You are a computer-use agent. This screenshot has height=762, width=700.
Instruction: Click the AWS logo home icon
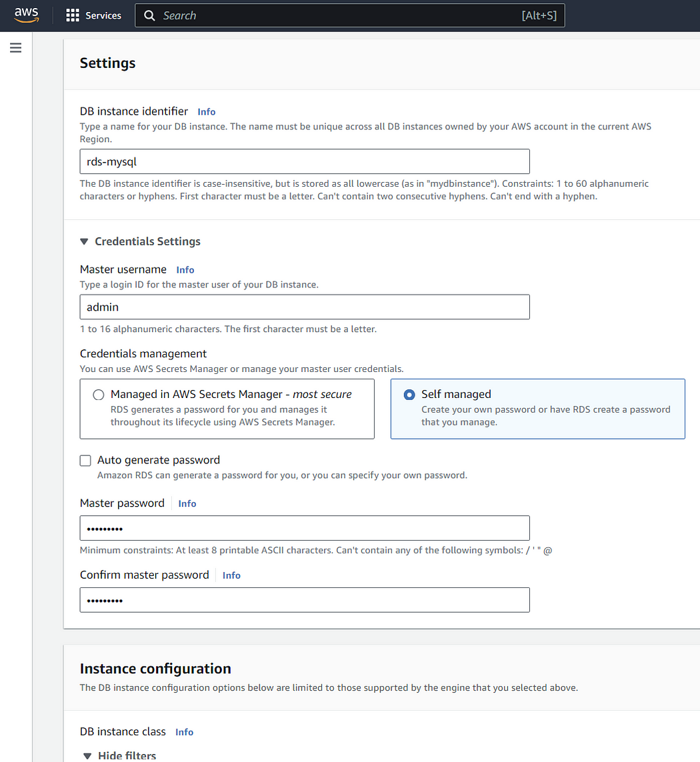click(x=26, y=15)
